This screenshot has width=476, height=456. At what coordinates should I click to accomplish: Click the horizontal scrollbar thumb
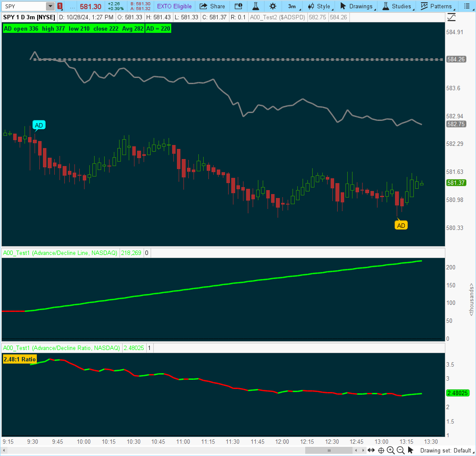click(x=329, y=450)
